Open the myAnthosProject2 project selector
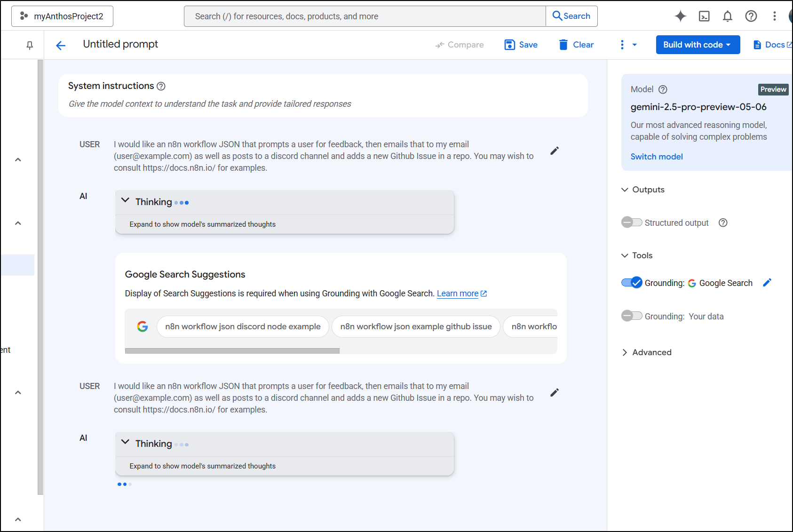The height and width of the screenshot is (532, 793). (x=62, y=16)
